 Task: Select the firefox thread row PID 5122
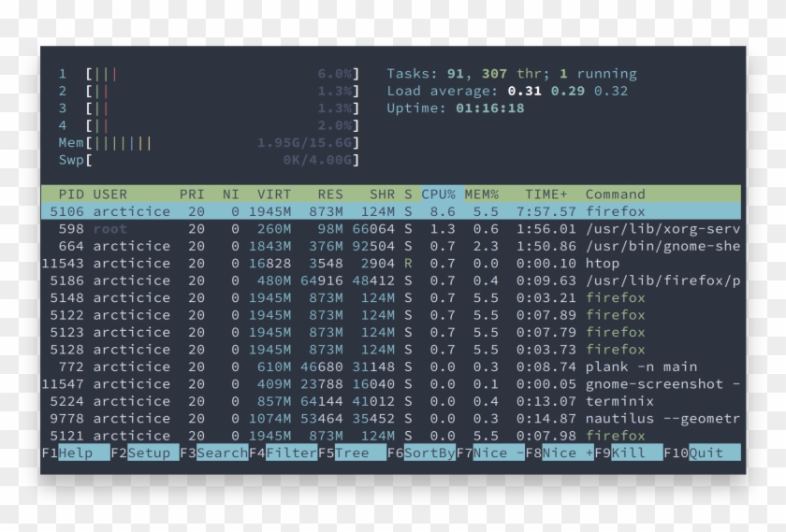[x=391, y=315]
